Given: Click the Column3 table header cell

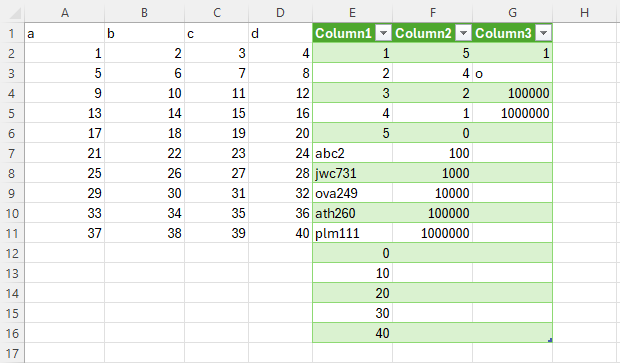Looking at the screenshot, I should coord(512,33).
